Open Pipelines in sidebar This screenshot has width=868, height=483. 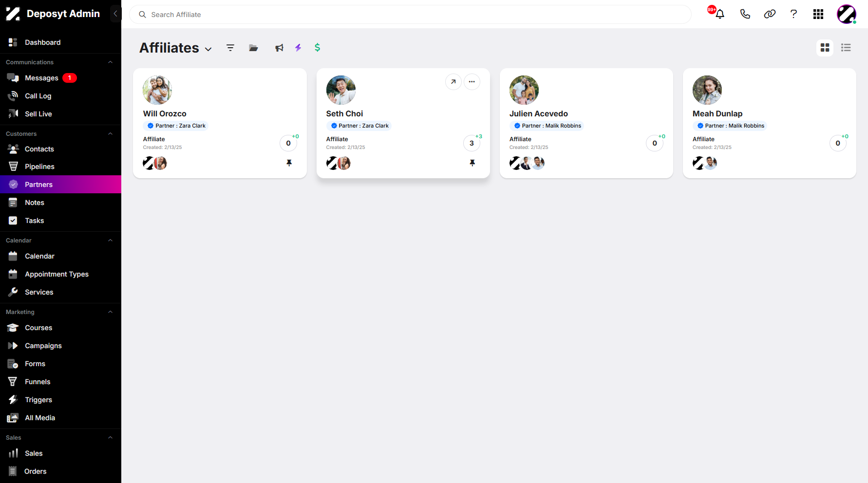point(60,167)
